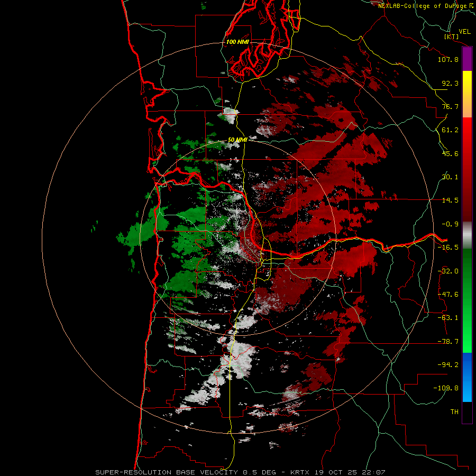This screenshot has height=476, width=476.
Task: Click the purple segment of velocity color bar
Action: (x=467, y=59)
